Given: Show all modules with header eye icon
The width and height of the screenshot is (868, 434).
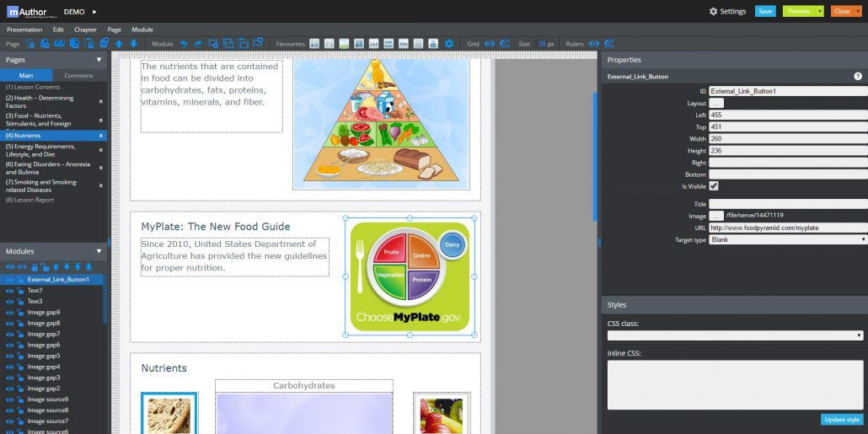Looking at the screenshot, I should tap(10, 267).
